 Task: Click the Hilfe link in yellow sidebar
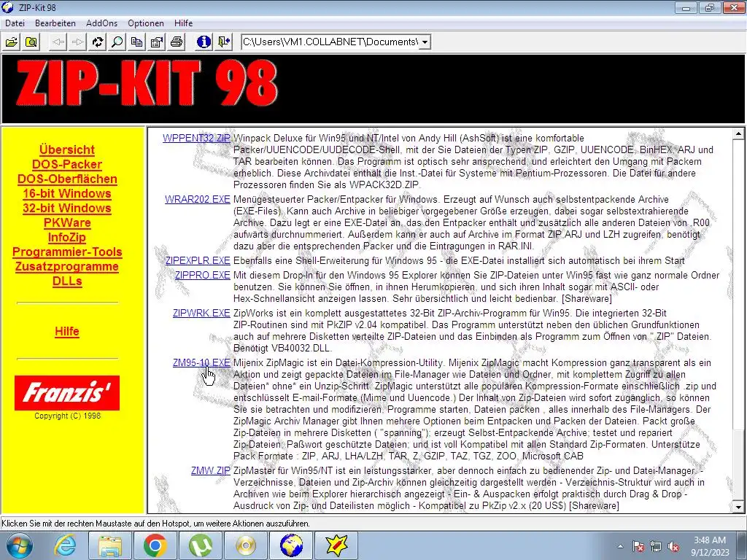click(x=67, y=332)
